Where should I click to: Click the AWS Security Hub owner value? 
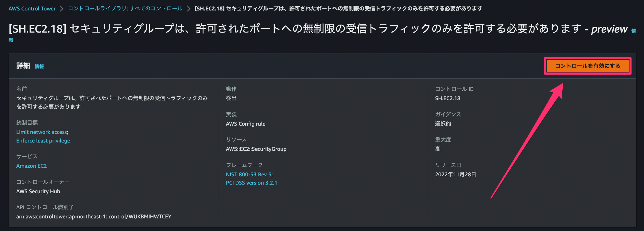point(38,191)
